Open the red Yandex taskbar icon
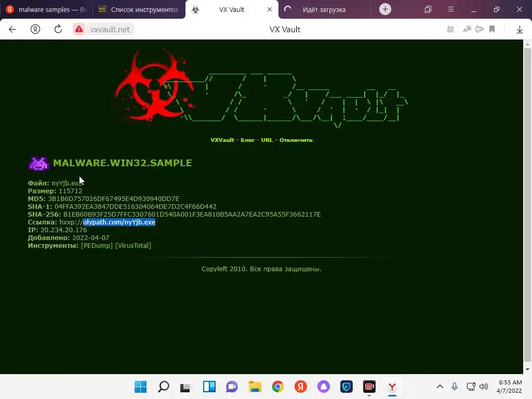Screen dimensions: 532x399 tap(301, 387)
